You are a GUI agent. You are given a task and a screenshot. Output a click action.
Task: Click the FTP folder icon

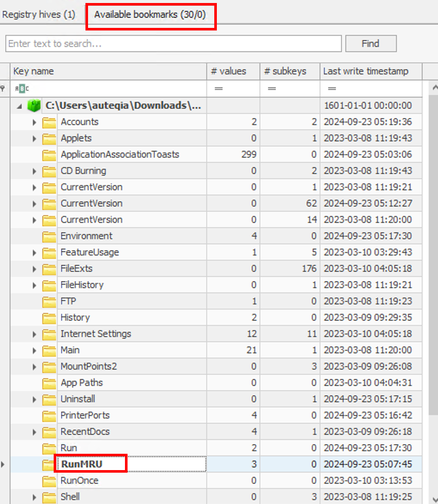click(49, 302)
